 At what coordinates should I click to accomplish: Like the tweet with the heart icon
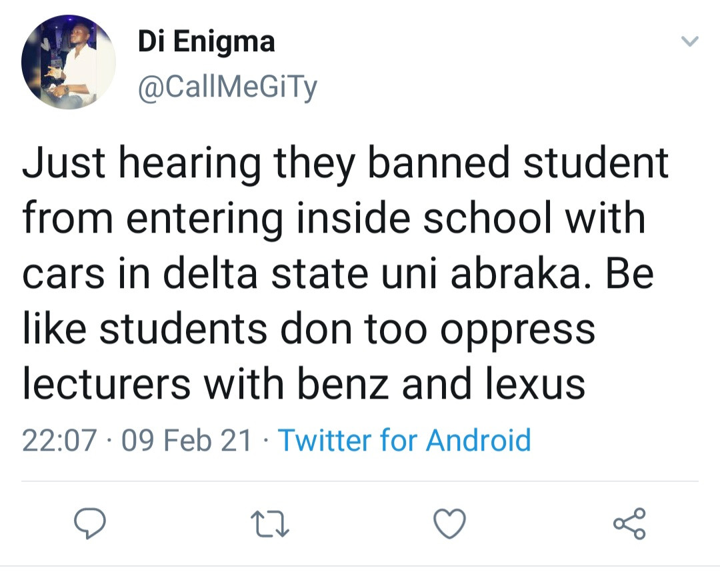click(449, 524)
